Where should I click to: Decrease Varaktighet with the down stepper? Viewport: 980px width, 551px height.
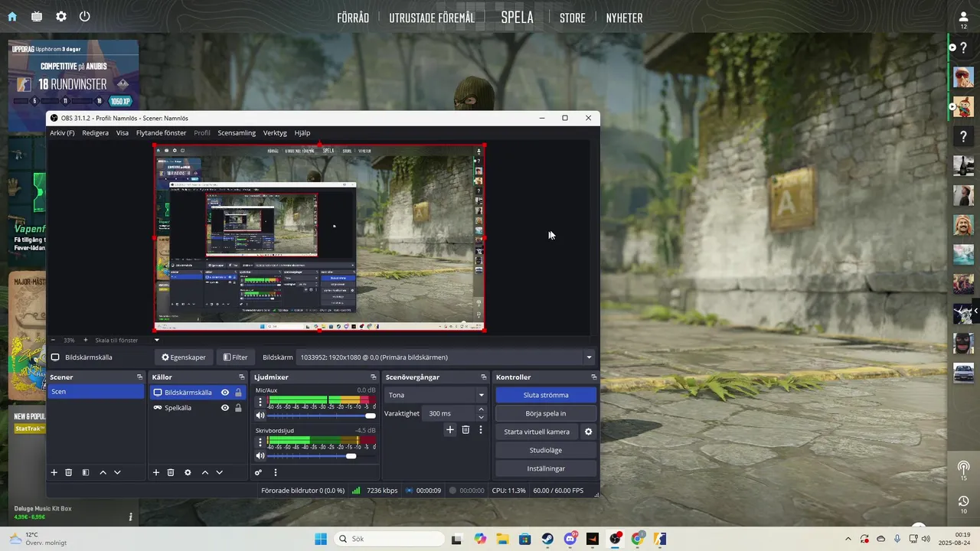(x=481, y=417)
